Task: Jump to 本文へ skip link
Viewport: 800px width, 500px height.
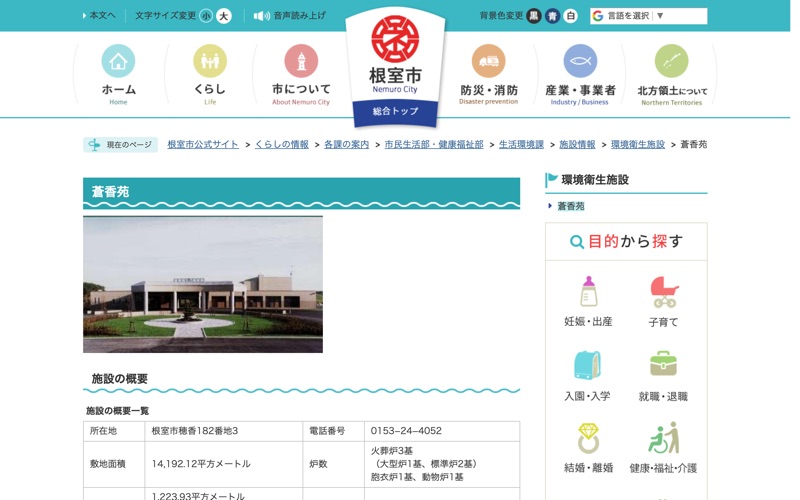Action: pyautogui.click(x=99, y=16)
